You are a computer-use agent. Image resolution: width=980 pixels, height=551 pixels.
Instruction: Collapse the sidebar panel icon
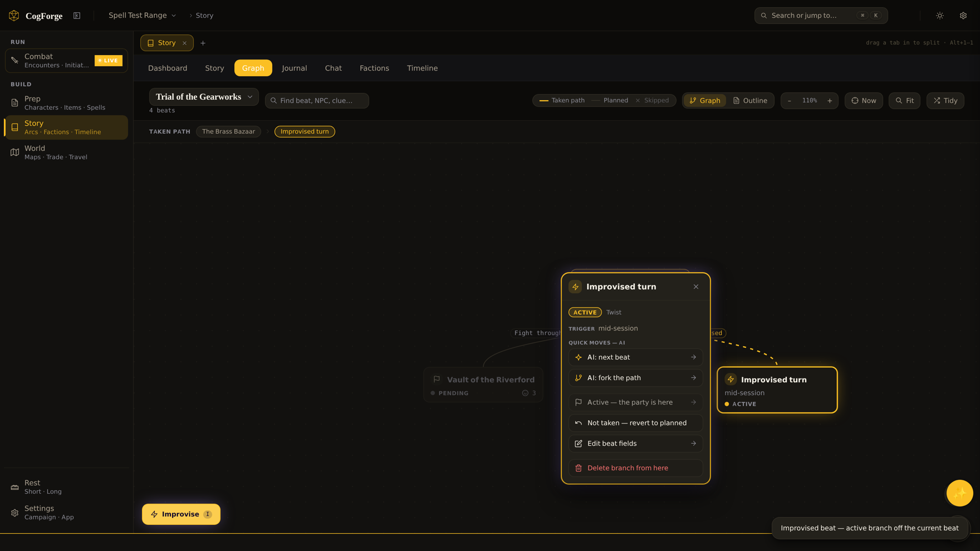click(x=77, y=16)
